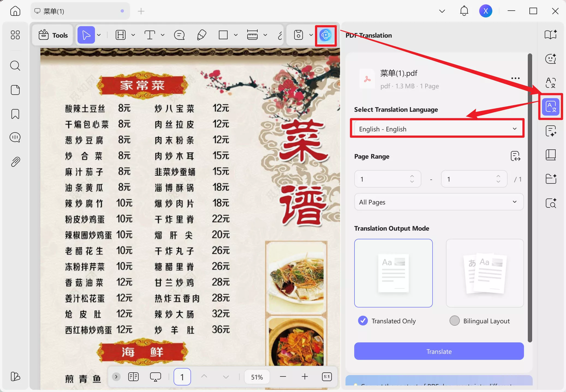Open the Tools panel
The image size is (566, 392).
click(x=52, y=35)
